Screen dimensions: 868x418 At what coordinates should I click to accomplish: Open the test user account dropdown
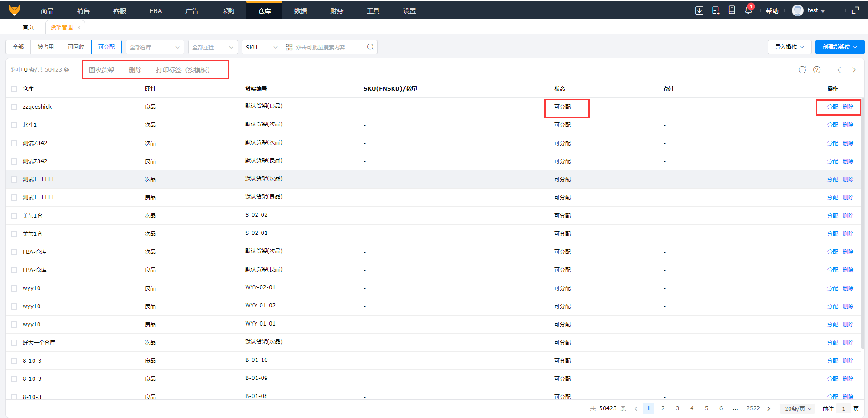(x=816, y=10)
